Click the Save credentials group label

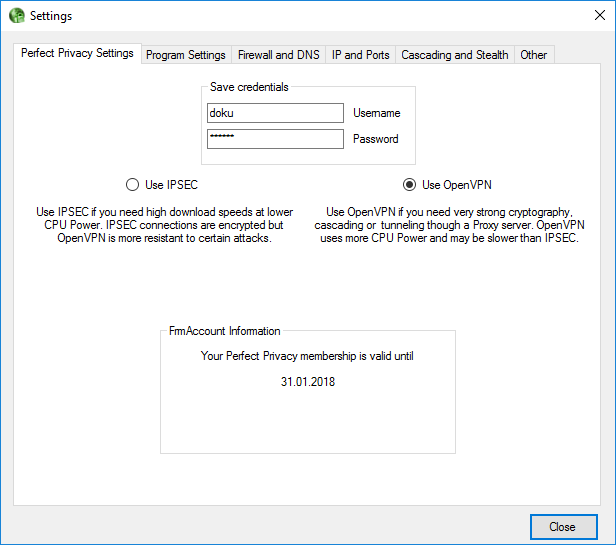click(x=249, y=87)
